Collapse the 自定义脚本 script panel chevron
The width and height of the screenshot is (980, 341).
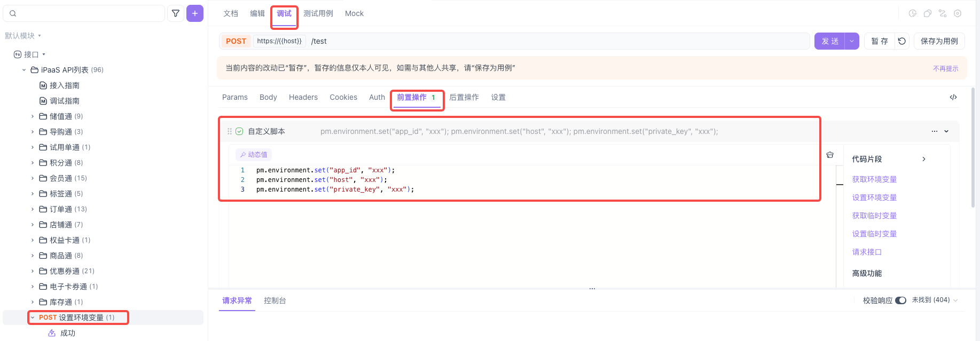tap(946, 131)
